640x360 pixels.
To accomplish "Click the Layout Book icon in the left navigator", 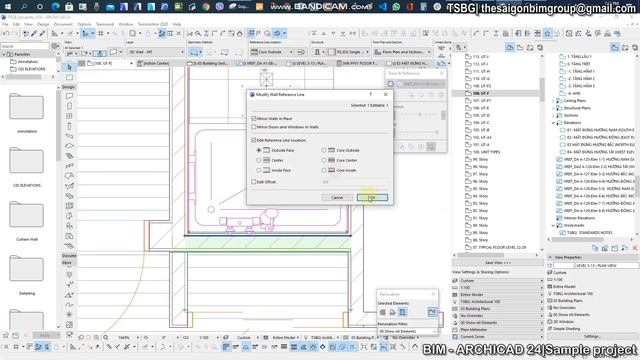I will (x=530, y=48).
